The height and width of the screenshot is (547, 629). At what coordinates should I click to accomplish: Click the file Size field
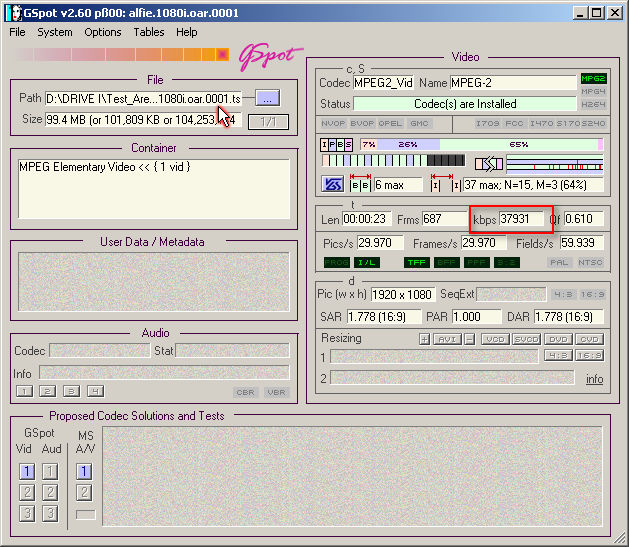pyautogui.click(x=143, y=120)
